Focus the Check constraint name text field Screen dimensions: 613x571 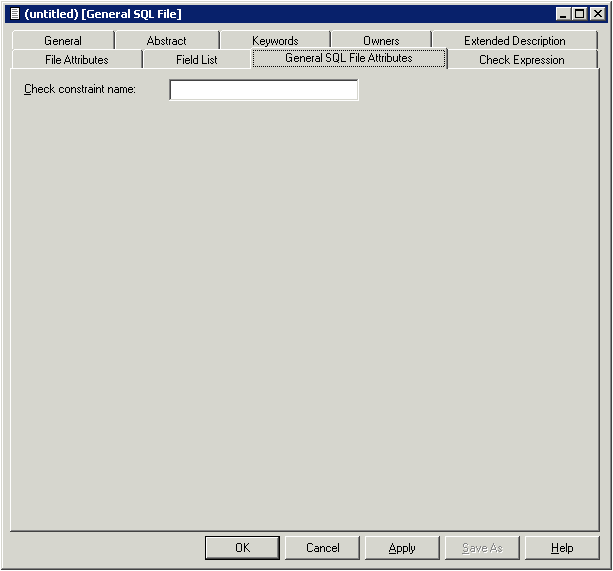point(263,90)
